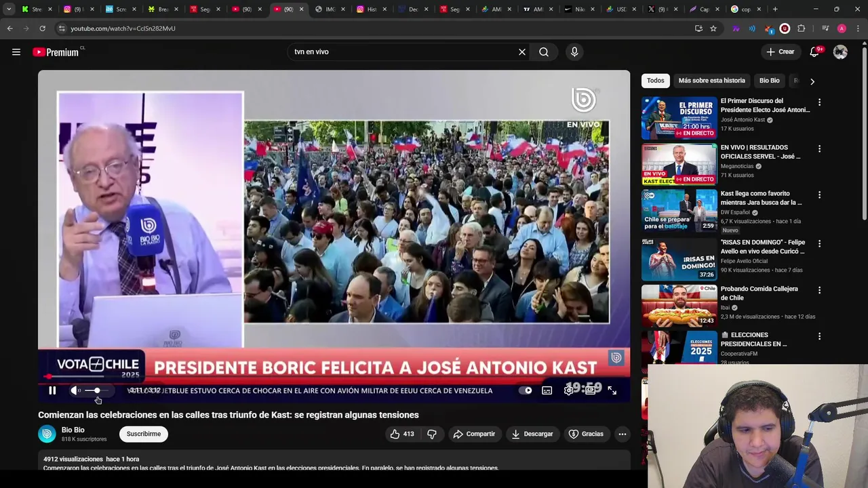Click the Compartir button
The image size is (868, 488).
[474, 434]
